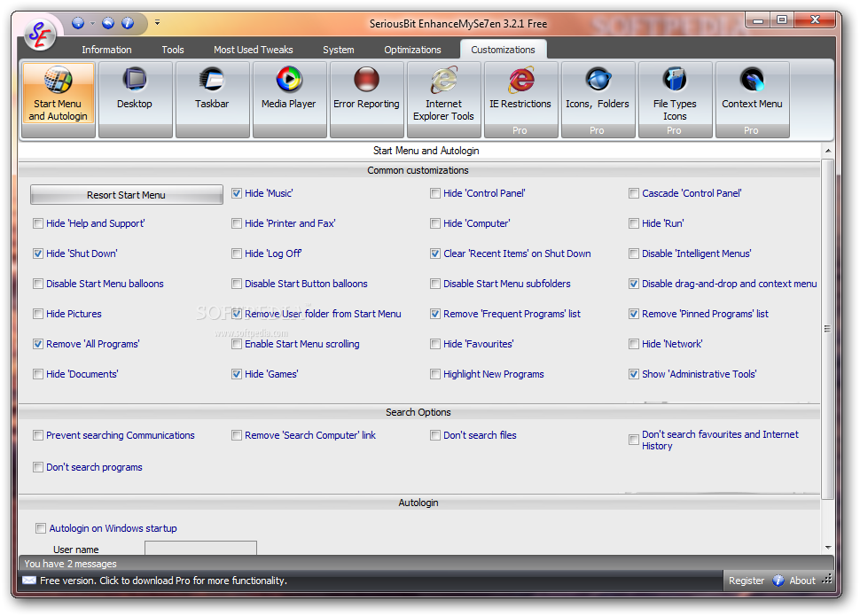Open the Start Menu and Autologin section
860x616 pixels.
(59, 99)
